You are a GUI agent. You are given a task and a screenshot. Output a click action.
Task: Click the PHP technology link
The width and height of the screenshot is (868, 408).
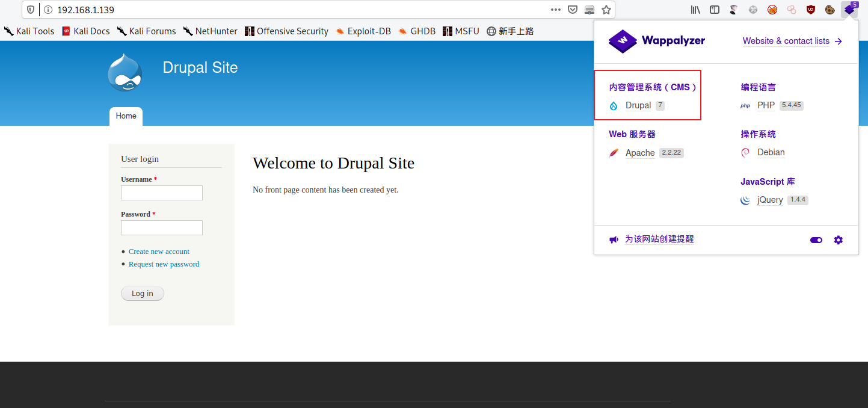pos(766,105)
